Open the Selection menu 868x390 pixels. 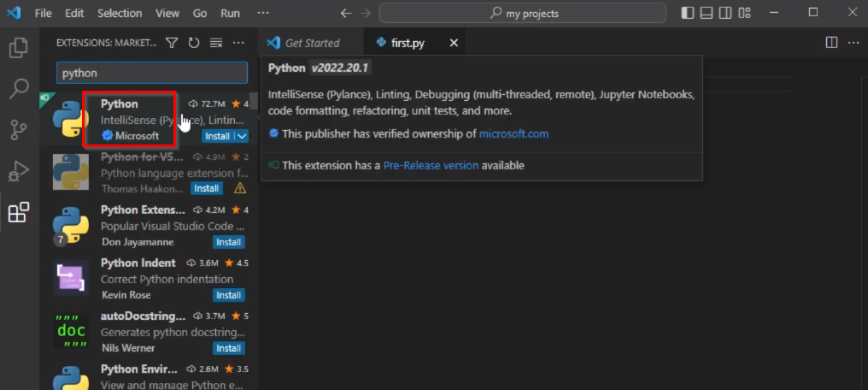click(120, 13)
